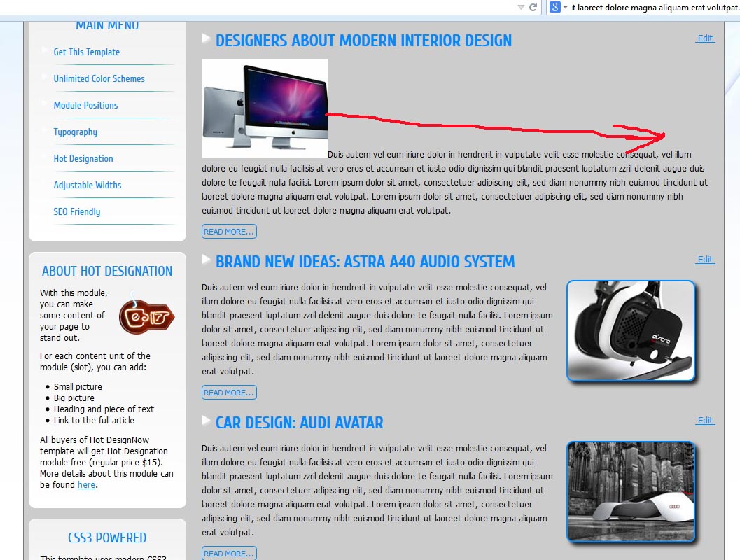Click the About Hot Designation heading

pos(107,272)
